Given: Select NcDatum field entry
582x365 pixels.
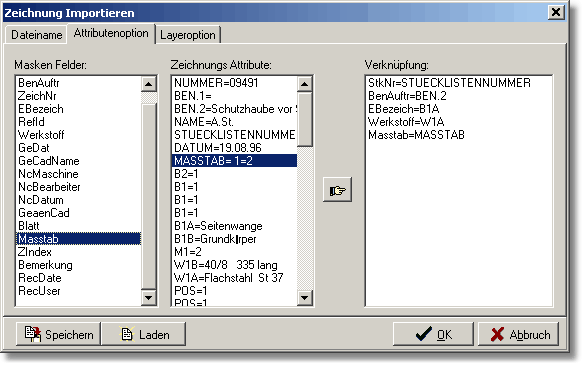Looking at the screenshot, I should [x=79, y=200].
